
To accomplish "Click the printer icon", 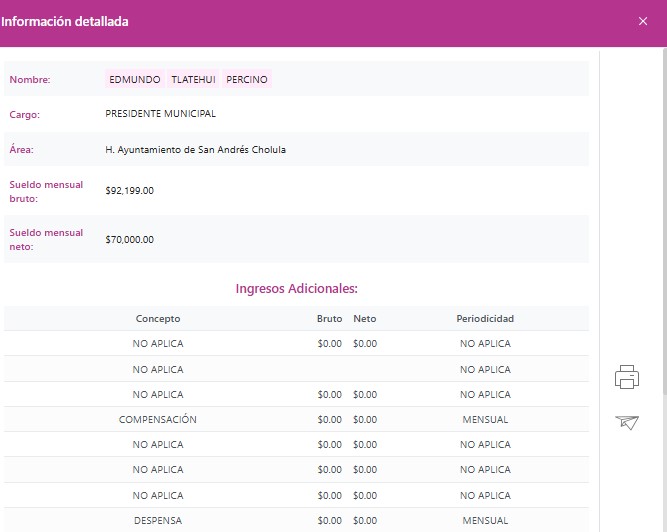I will [x=627, y=377].
